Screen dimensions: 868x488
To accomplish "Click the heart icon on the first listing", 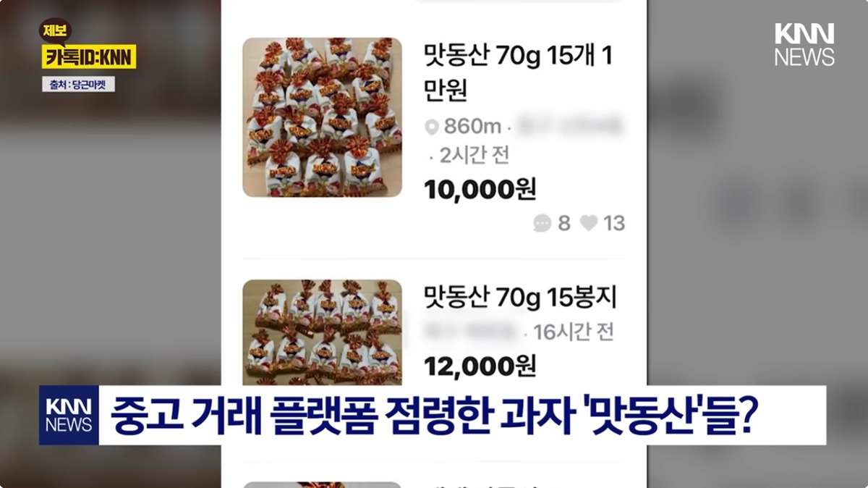I will coord(589,223).
